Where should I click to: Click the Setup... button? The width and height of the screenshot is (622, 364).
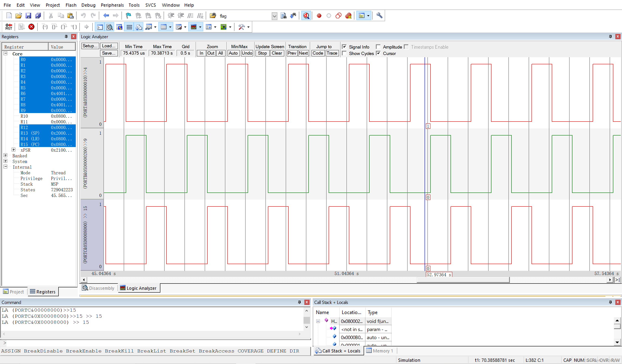point(90,46)
